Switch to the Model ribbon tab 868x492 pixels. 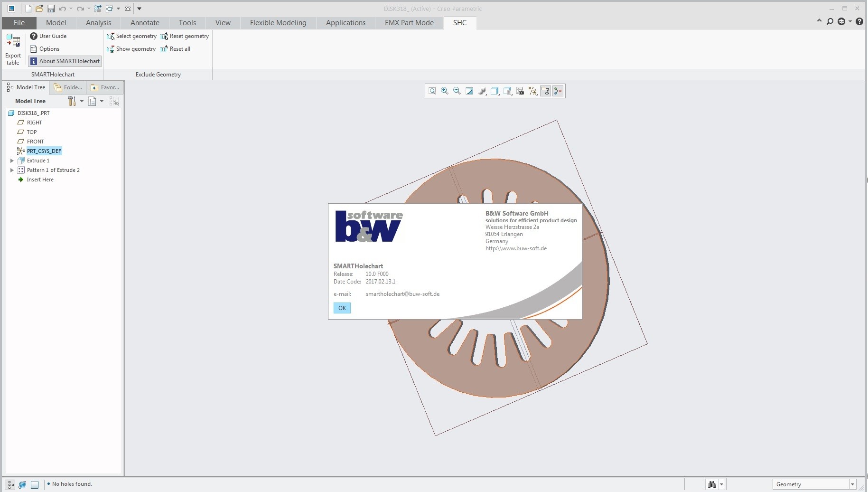[56, 23]
